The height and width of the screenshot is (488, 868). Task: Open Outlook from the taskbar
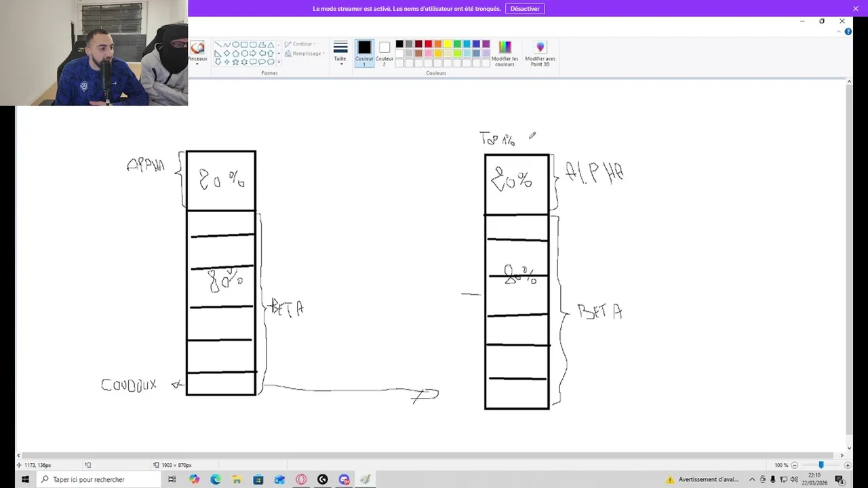point(279,479)
